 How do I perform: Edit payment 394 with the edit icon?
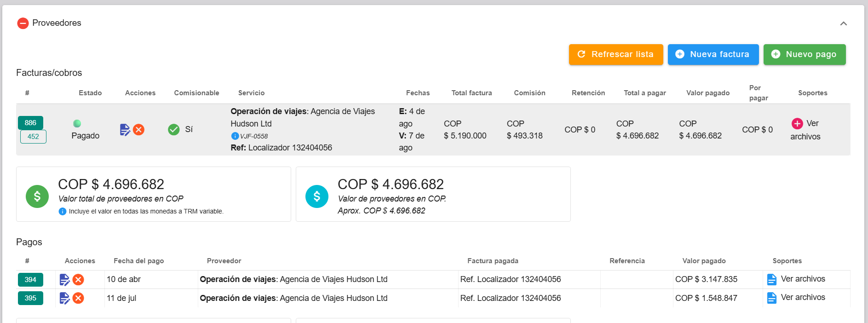pos(64,280)
